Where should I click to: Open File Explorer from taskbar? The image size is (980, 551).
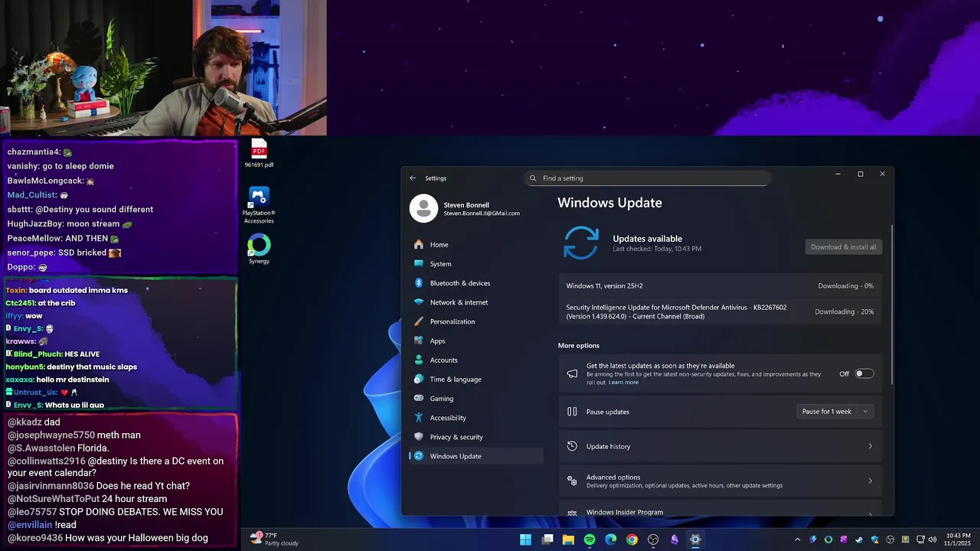pos(568,540)
